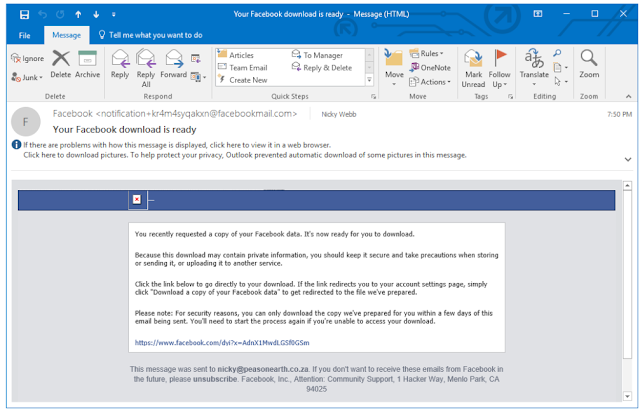Image resolution: width=640 pixels, height=410 pixels.
Task: Click the view in web browser info line
Action: [x=177, y=145]
